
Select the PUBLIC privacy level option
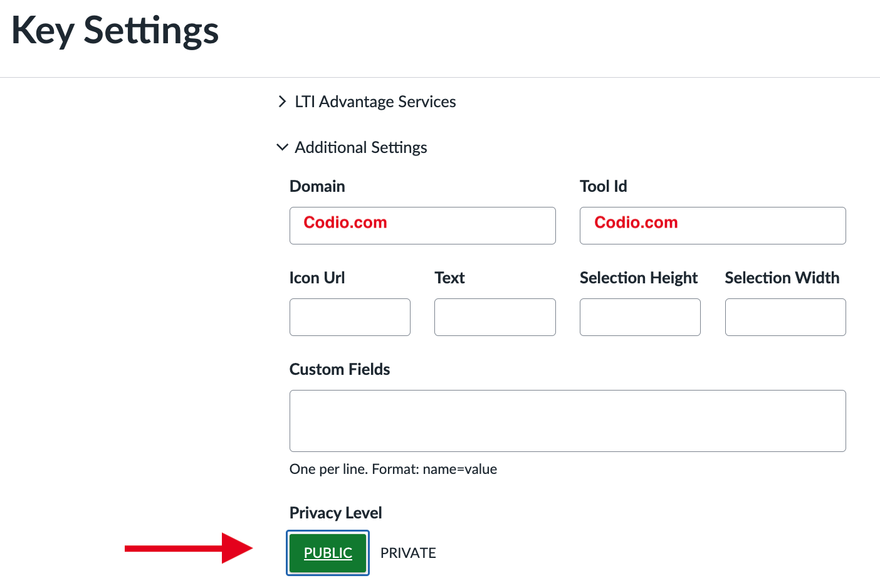(x=328, y=553)
